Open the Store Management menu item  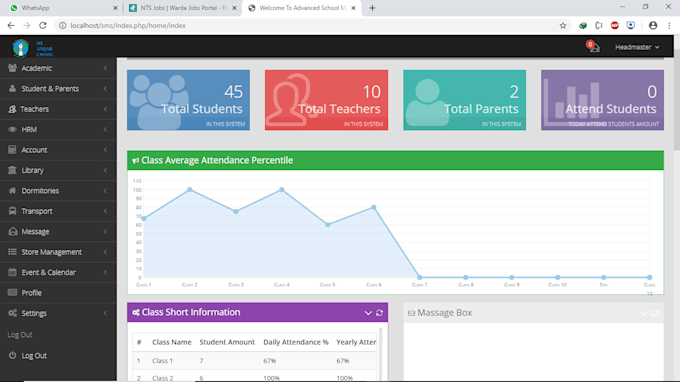point(58,252)
